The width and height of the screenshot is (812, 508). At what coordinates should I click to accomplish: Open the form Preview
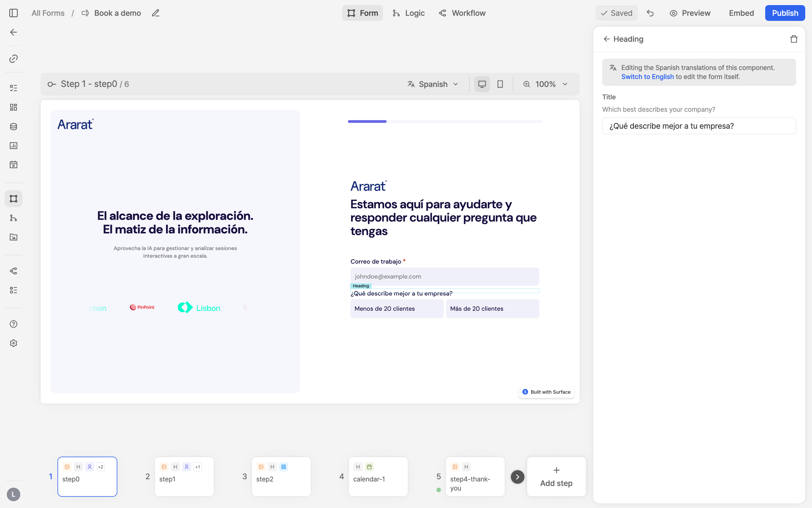point(690,13)
